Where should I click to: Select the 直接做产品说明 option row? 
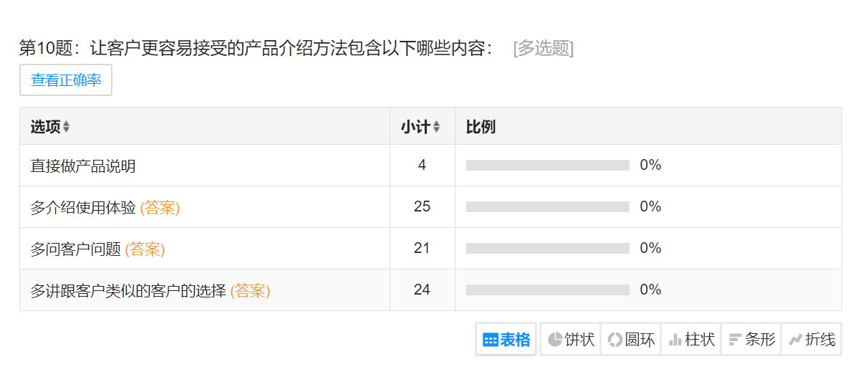point(430,166)
